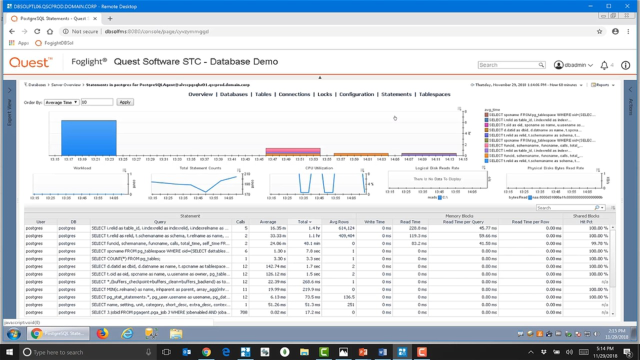This screenshot has height=360, width=640.
Task: Open Word from the Windows 10 taskbar
Action: tap(382, 352)
